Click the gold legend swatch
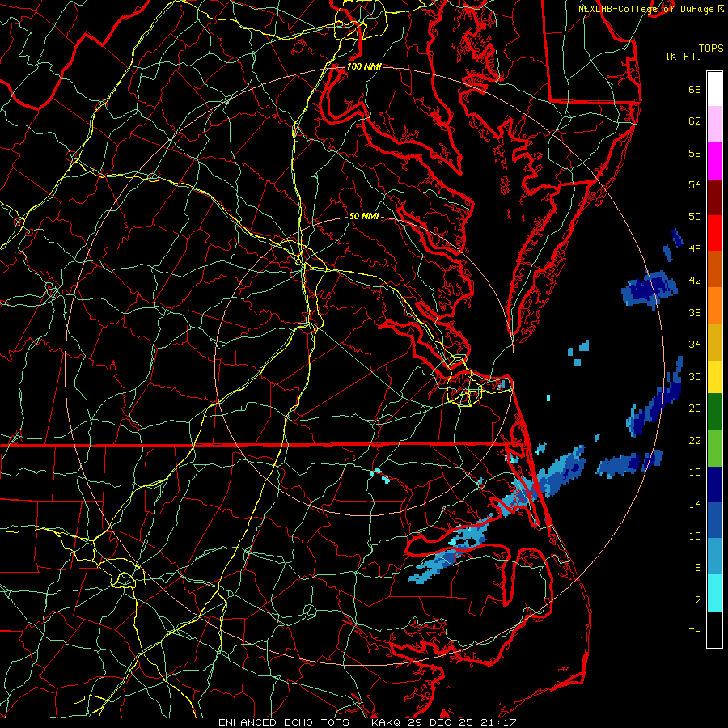This screenshot has width=728, height=728. (714, 342)
